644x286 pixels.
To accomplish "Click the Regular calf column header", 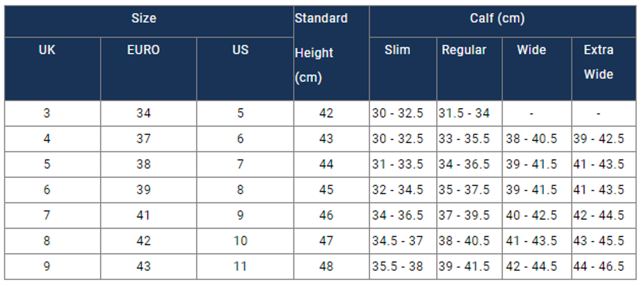I will [x=464, y=50].
